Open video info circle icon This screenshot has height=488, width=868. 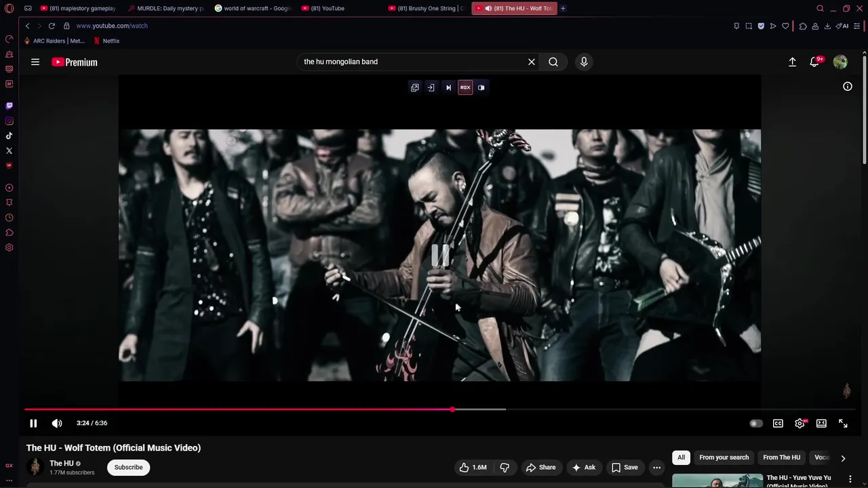click(848, 86)
